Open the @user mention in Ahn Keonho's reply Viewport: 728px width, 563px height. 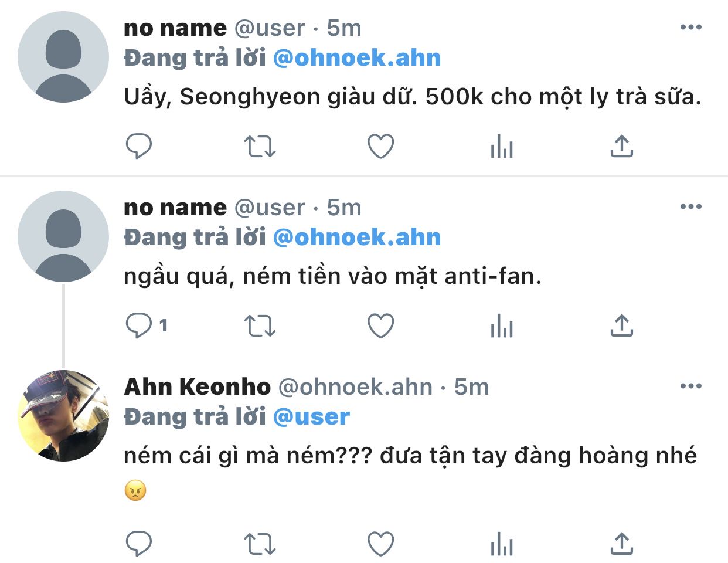311,417
